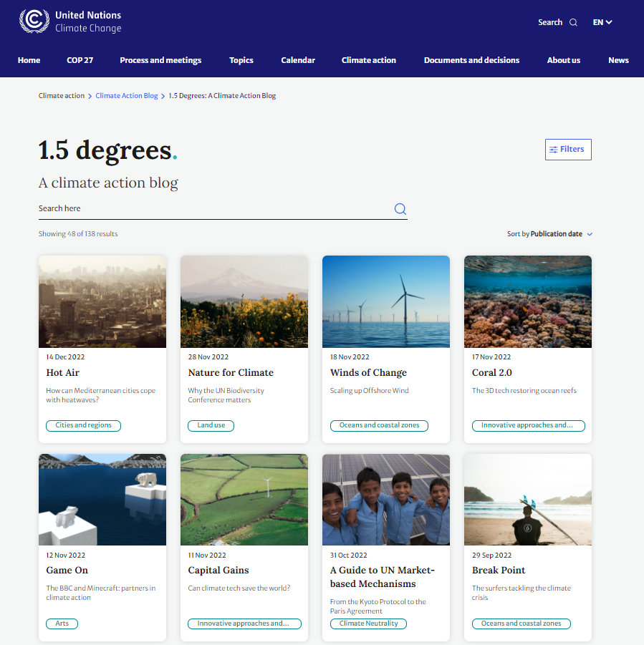This screenshot has width=644, height=645.
Task: Open Documents and decisions menu
Action: click(x=471, y=60)
